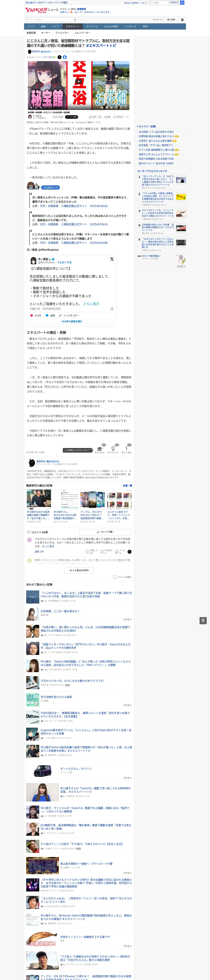
Task: Click header ウェブ検索 input field
Action: [x=158, y=3]
